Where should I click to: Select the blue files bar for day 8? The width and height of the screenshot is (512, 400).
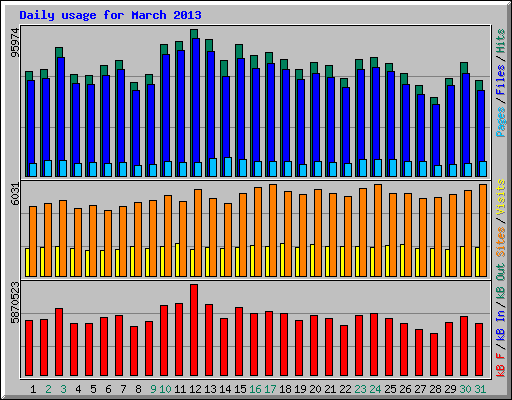(136, 128)
